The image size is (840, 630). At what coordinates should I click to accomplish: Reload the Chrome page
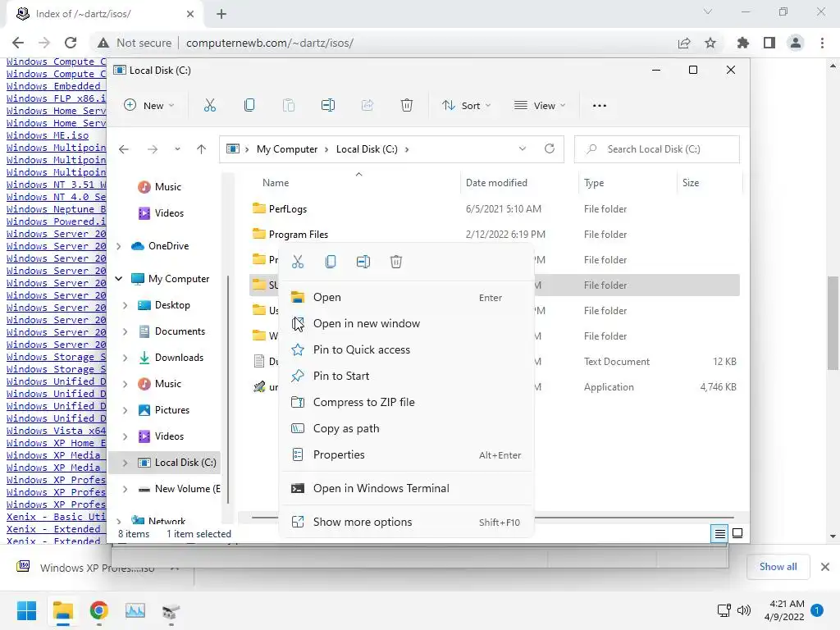pos(71,43)
